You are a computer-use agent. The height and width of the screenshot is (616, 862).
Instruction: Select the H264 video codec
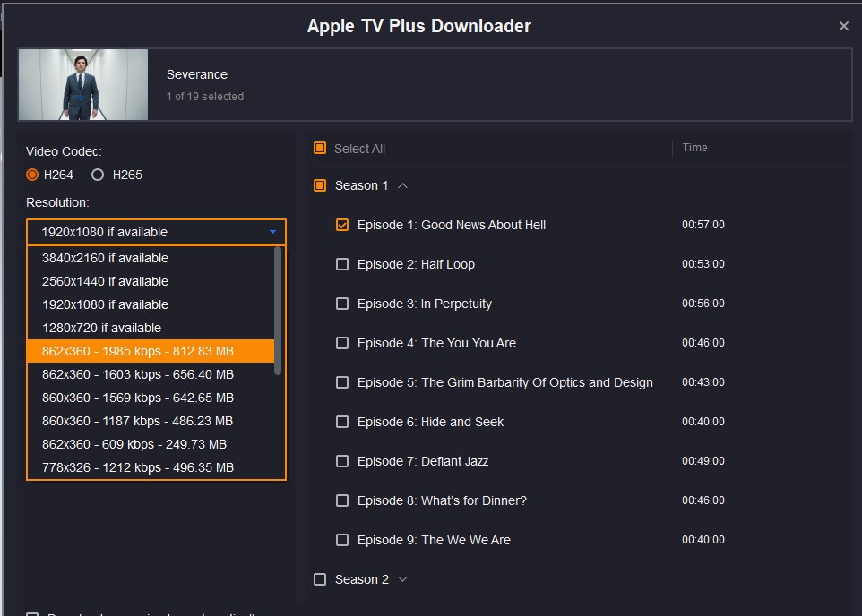33,175
